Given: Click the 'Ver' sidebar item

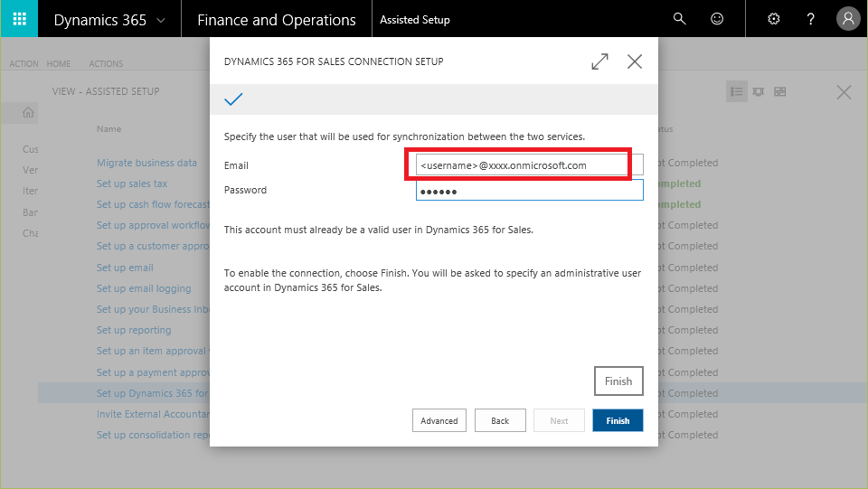Looking at the screenshot, I should pos(31,170).
